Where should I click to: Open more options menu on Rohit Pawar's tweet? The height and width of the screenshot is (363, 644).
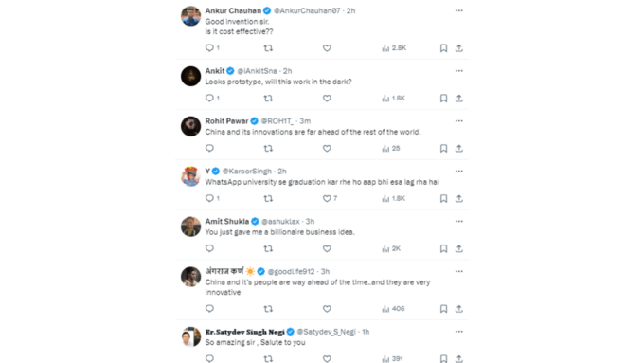click(459, 121)
